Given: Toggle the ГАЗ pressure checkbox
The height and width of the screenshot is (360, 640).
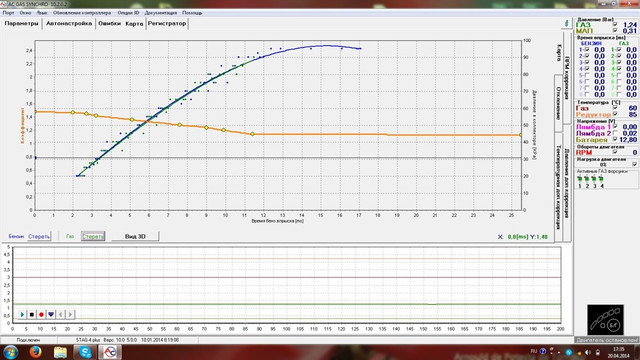Looking at the screenshot, I should tap(615, 24).
